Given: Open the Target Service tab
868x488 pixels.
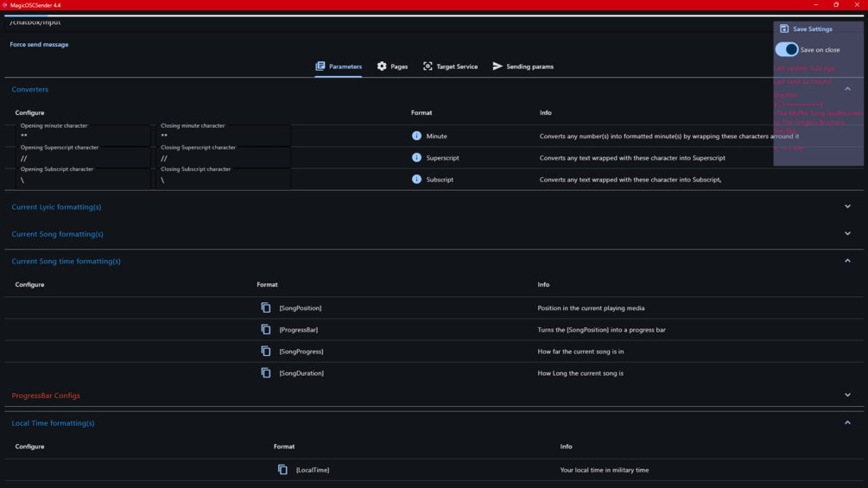Looking at the screenshot, I should pos(450,67).
